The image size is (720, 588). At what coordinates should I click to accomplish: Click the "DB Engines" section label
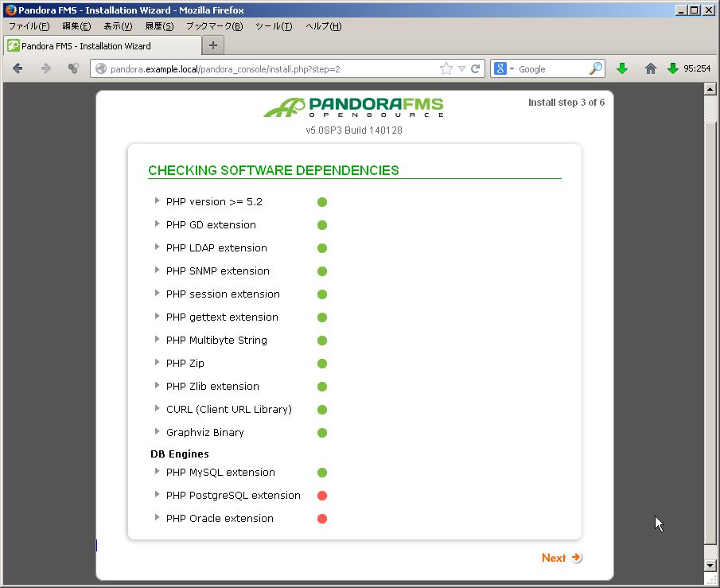click(180, 454)
